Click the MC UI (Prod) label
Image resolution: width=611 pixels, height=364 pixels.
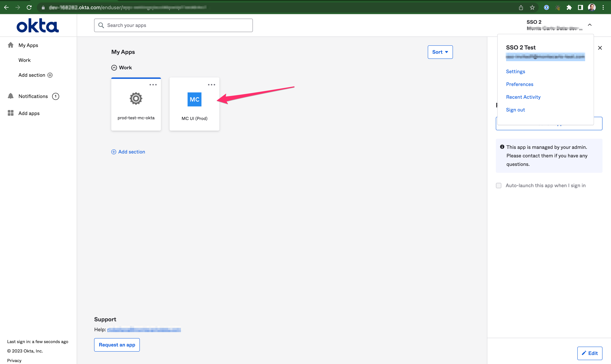pos(195,119)
